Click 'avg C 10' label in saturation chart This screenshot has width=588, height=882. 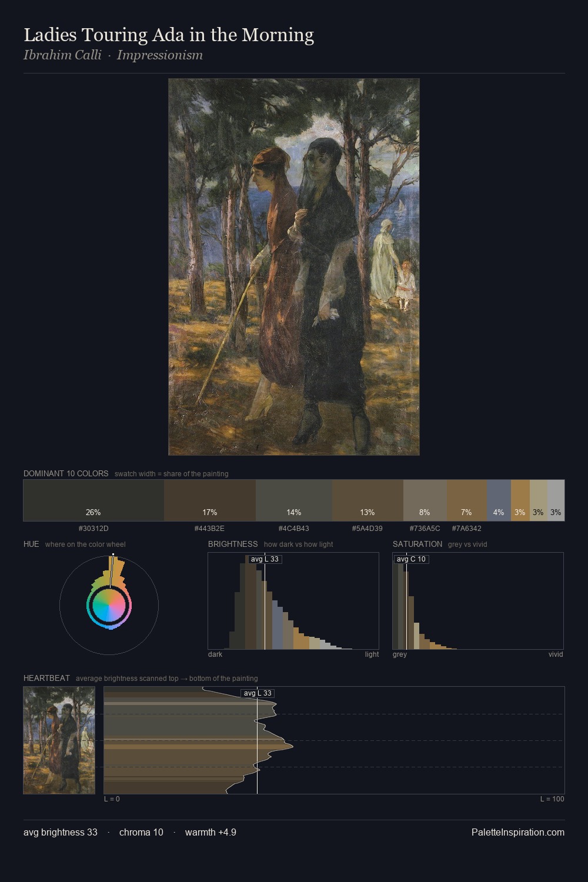pos(411,559)
